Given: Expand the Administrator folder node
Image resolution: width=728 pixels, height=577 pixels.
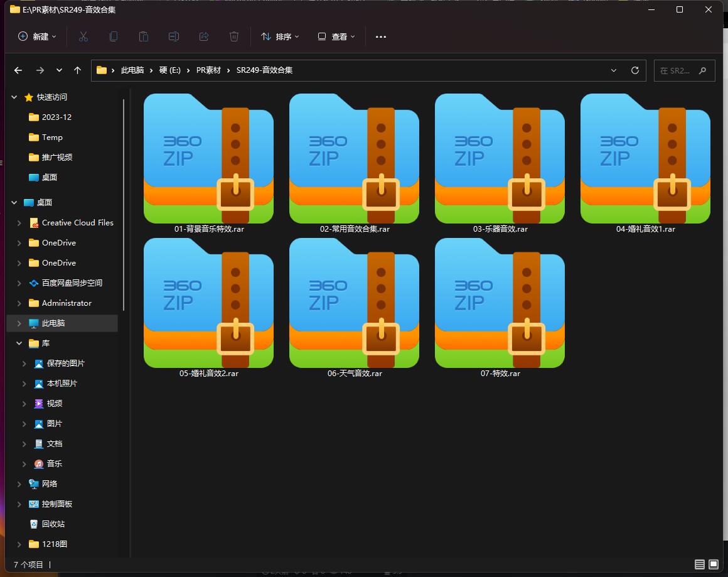Looking at the screenshot, I should pyautogui.click(x=19, y=303).
